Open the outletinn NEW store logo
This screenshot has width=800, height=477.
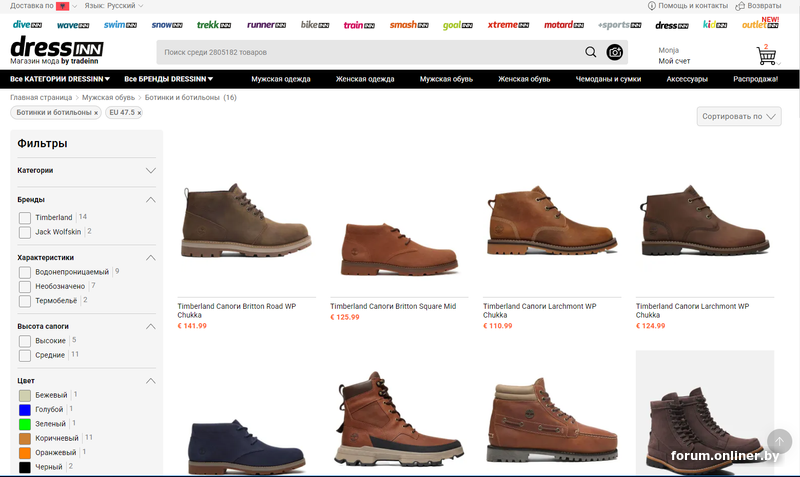(760, 23)
